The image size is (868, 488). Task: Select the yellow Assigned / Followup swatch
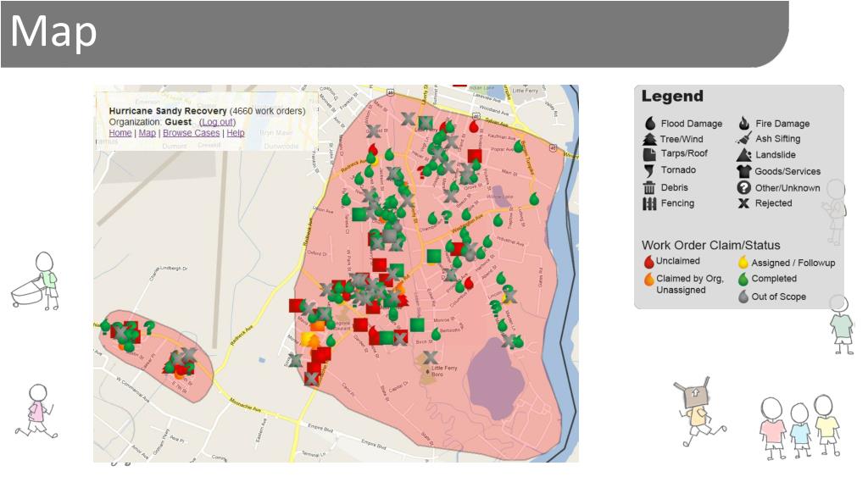[x=743, y=262]
